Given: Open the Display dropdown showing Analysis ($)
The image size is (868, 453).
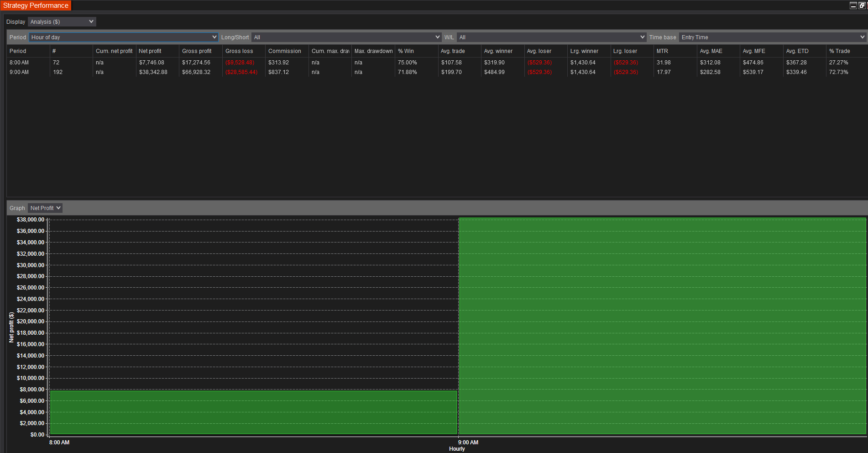Looking at the screenshot, I should (62, 21).
